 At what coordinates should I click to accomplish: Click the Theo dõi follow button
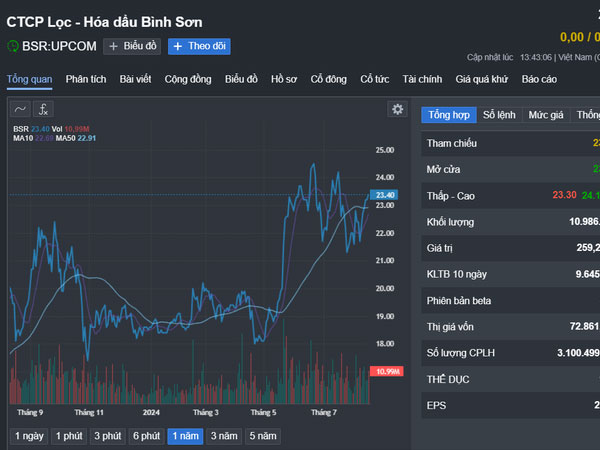click(199, 46)
